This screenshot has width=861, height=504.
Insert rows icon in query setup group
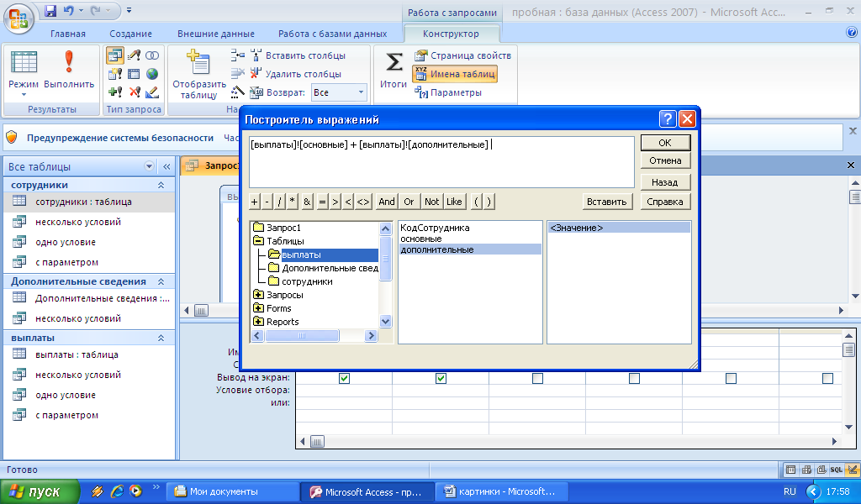[238, 55]
